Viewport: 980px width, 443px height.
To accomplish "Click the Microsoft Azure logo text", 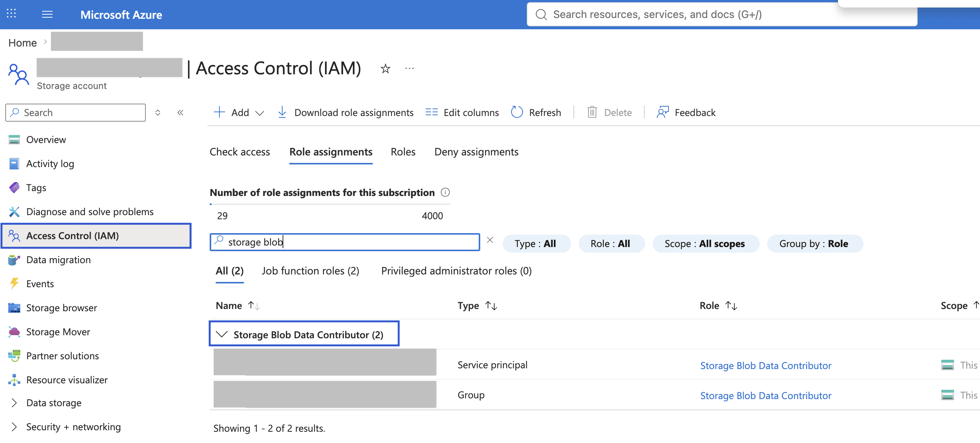I will click(121, 14).
